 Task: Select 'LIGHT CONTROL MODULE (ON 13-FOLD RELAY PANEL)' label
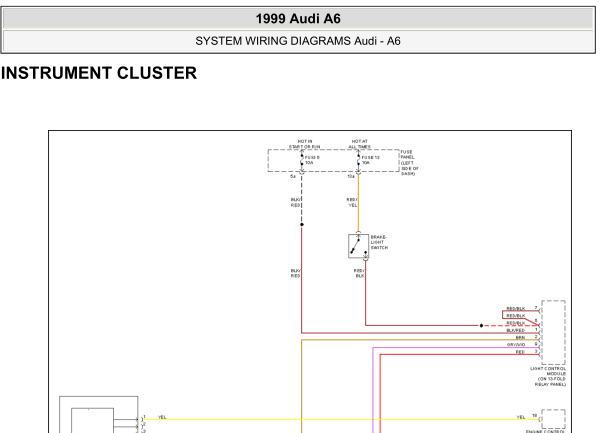click(548, 376)
